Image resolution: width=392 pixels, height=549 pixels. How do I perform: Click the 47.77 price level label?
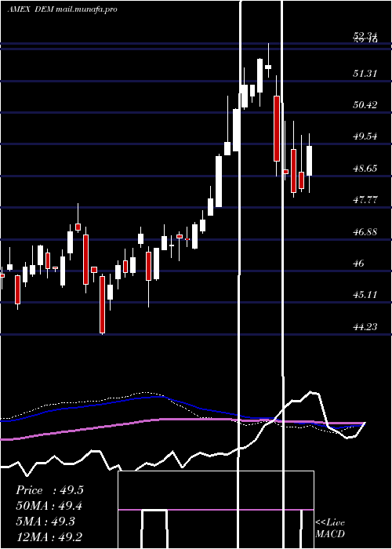pyautogui.click(x=365, y=200)
